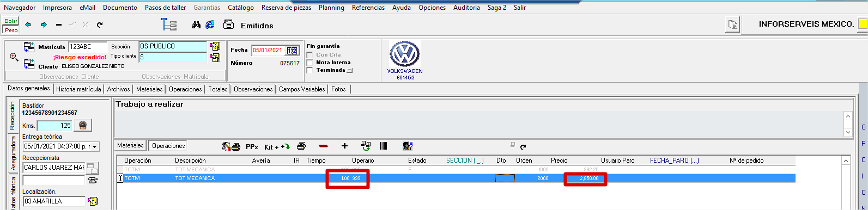Click the Kms input field
This screenshot has height=210, width=868.
[x=54, y=126]
